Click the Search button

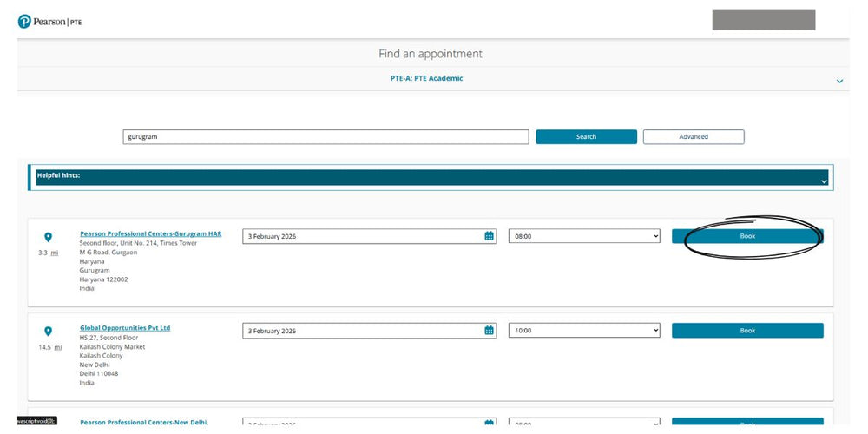(586, 137)
